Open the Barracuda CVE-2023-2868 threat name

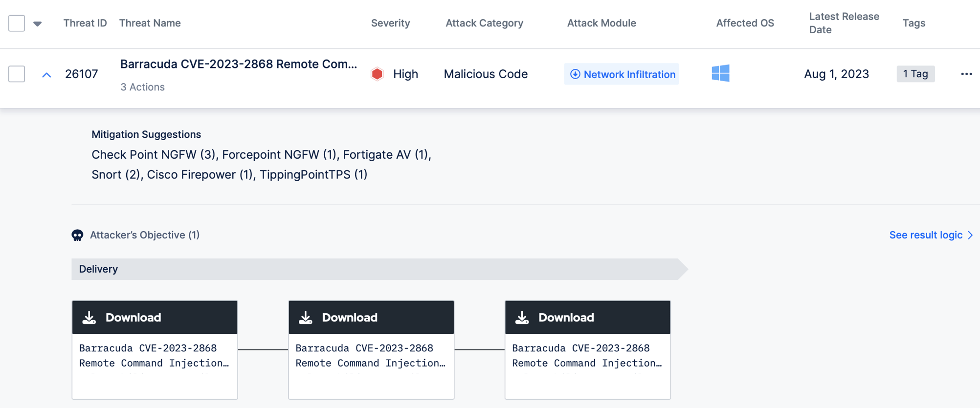coord(238,64)
